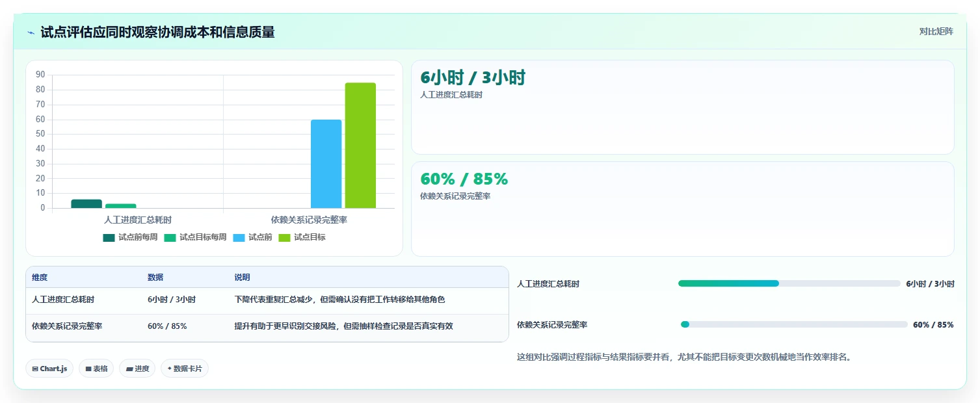Click the 提升有助于更早识别交接风险 description cell
Image resolution: width=980 pixels, height=403 pixels.
[343, 326]
